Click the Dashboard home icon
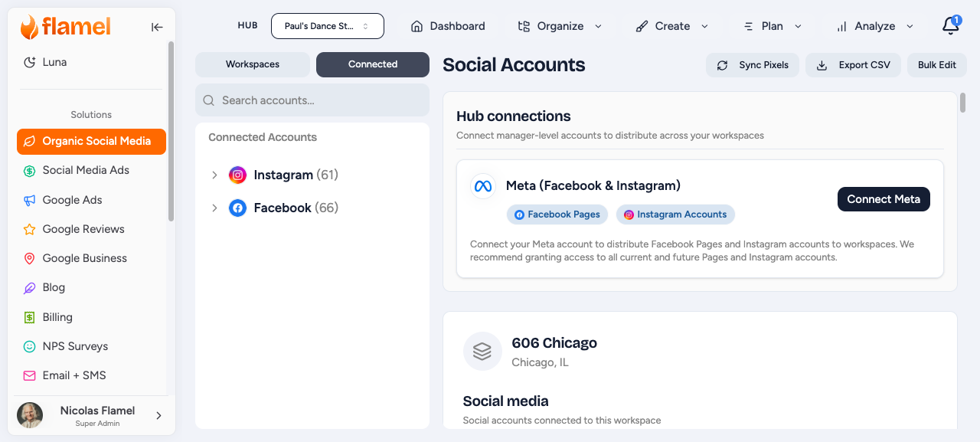This screenshot has width=980, height=442. tap(417, 26)
